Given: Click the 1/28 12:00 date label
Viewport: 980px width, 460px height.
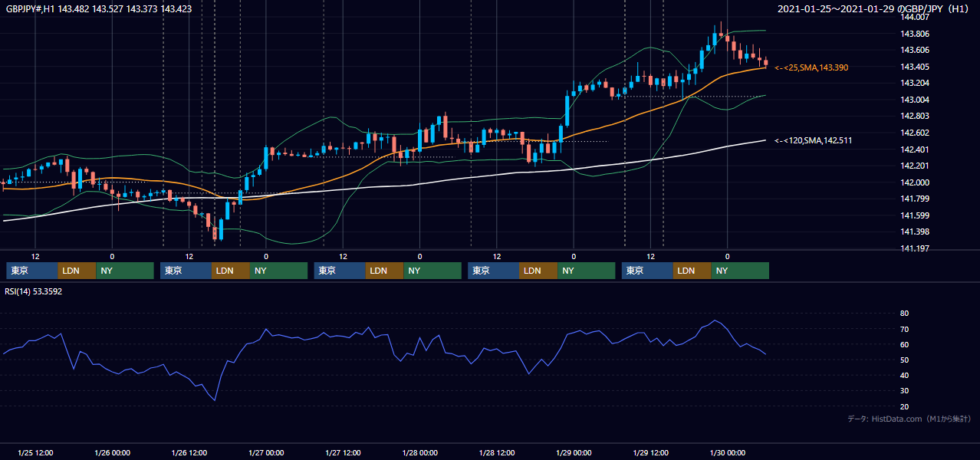Looking at the screenshot, I should pyautogui.click(x=497, y=452).
